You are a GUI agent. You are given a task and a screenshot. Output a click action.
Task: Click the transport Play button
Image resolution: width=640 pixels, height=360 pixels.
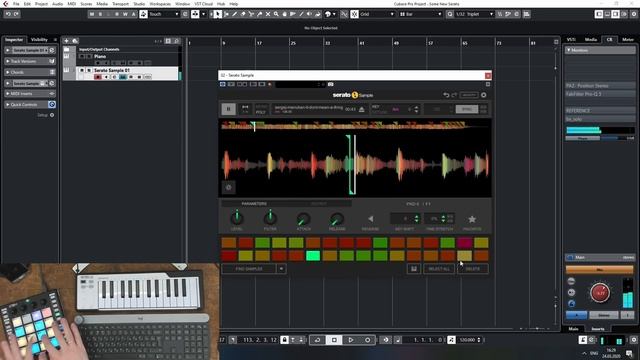click(351, 340)
